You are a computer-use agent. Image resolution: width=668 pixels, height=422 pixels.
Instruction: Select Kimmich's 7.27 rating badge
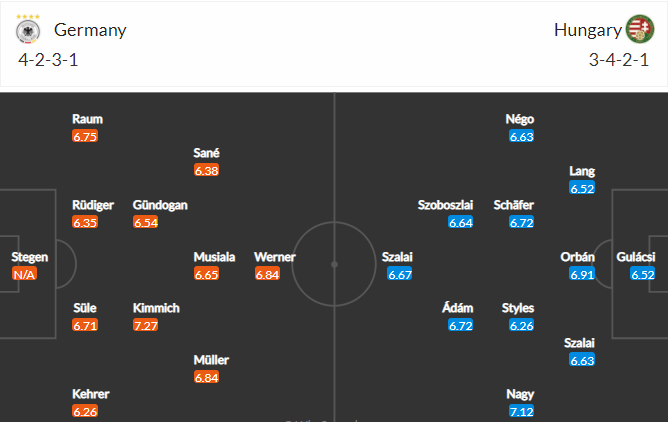pos(146,325)
